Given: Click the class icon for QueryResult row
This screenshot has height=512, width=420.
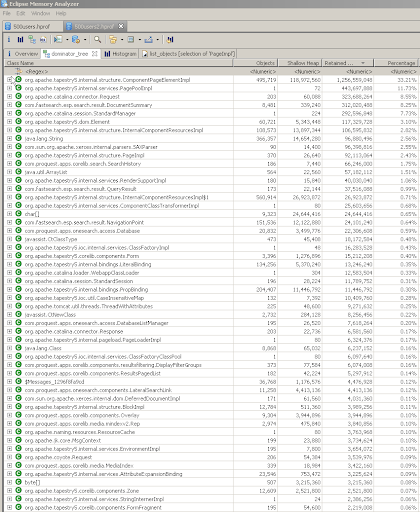Looking at the screenshot, I should tap(19, 189).
